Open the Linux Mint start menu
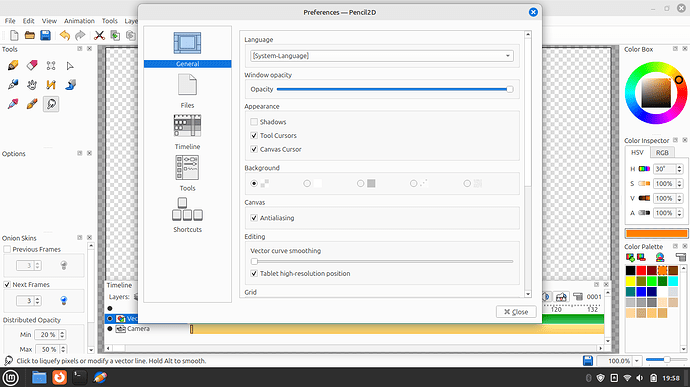690x387 pixels. point(11,377)
